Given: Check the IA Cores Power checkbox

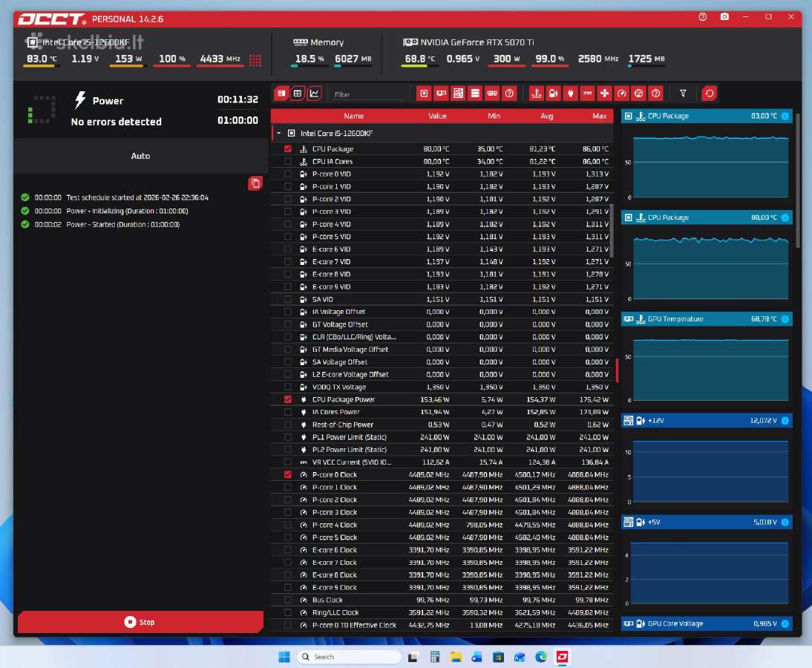Looking at the screenshot, I should tap(288, 412).
